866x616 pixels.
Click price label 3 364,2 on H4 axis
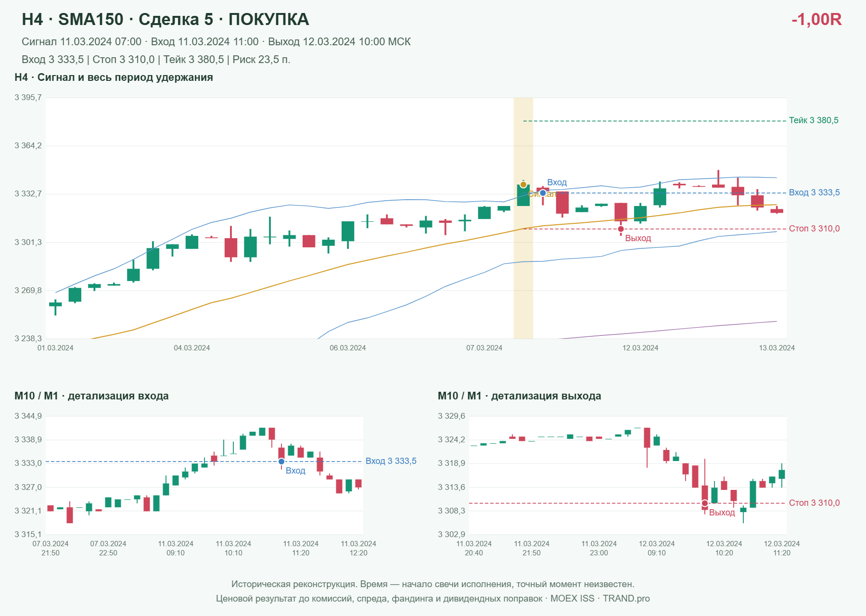pos(28,146)
